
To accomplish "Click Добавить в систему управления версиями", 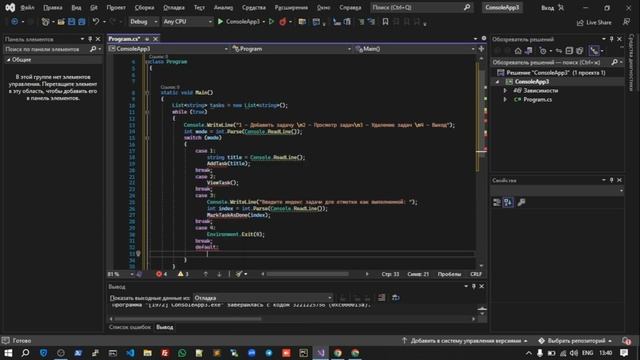I will pyautogui.click(x=464, y=340).
